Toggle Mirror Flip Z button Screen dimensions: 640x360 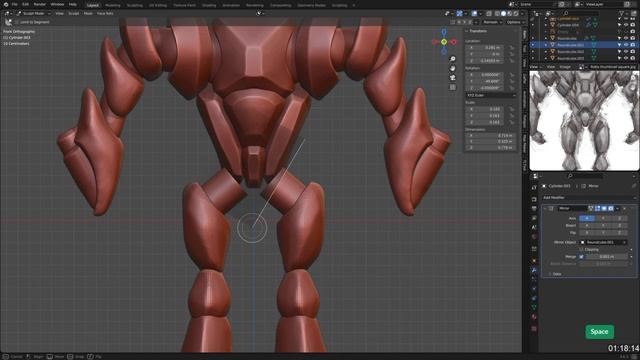[619, 233]
